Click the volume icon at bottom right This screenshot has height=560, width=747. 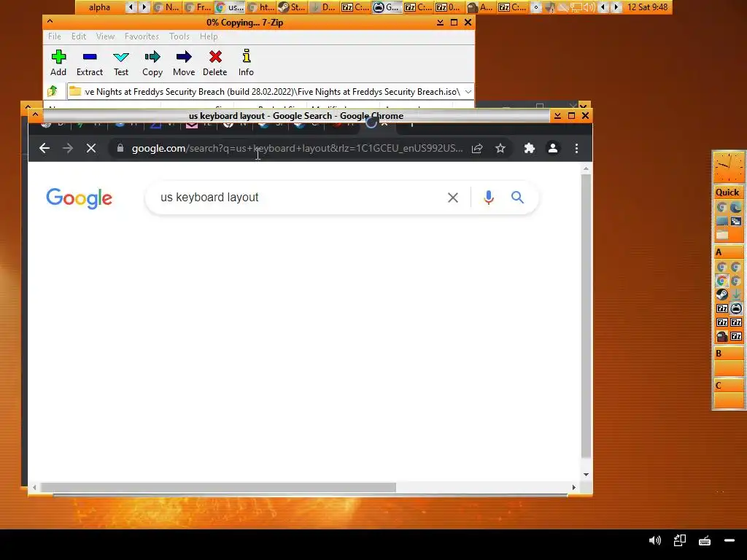coord(655,540)
